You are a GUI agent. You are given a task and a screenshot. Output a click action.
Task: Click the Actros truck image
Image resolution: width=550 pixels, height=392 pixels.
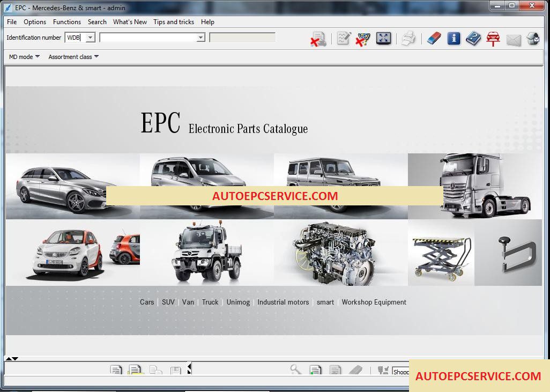pos(475,186)
